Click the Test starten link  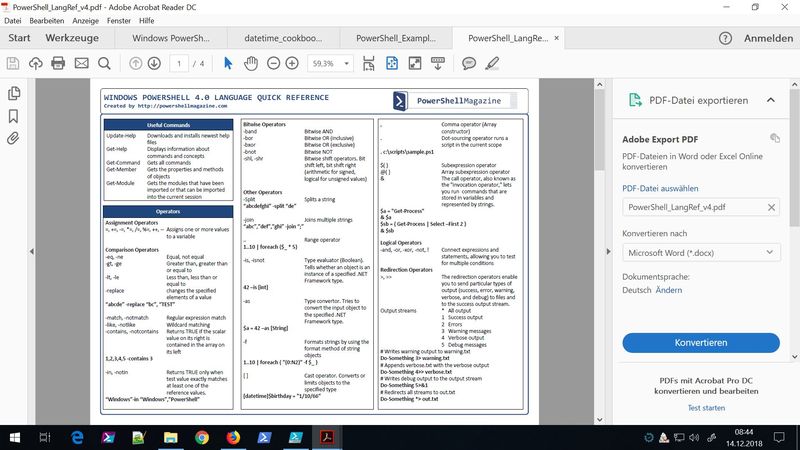(706, 408)
